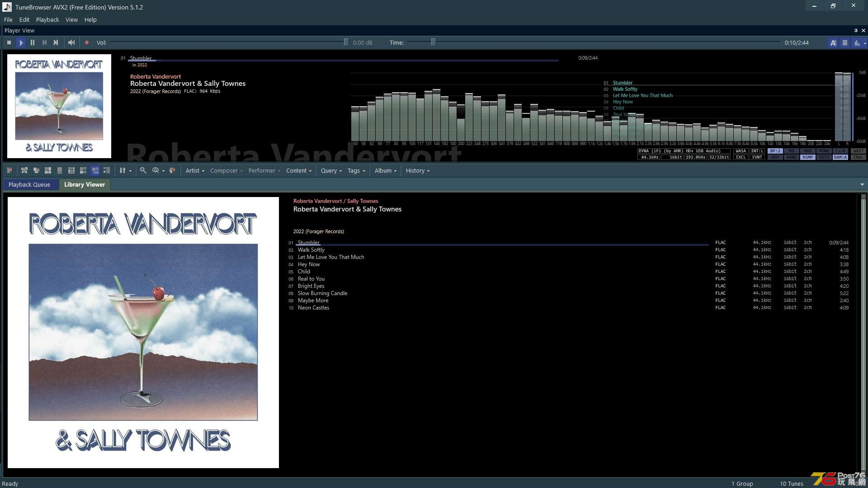Image resolution: width=868 pixels, height=488 pixels.
Task: Expand the Album dropdown
Action: [385, 170]
